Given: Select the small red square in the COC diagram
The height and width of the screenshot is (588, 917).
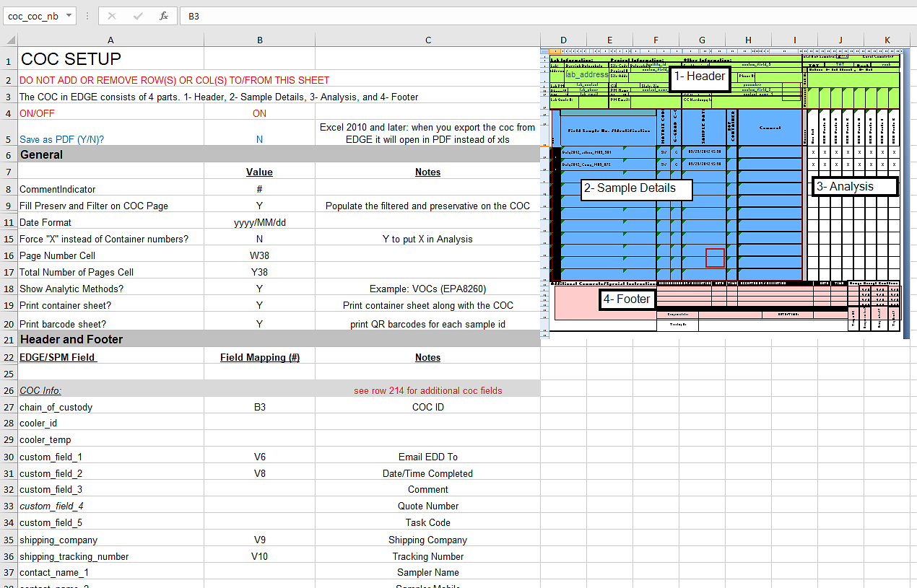Looking at the screenshot, I should click(x=714, y=258).
